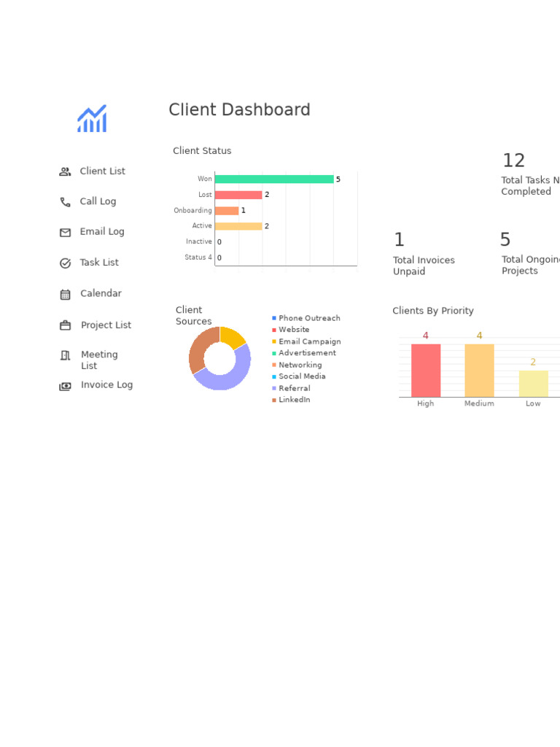The image size is (560, 747).
Task: Open the Email Log menu item
Action: coord(102,231)
